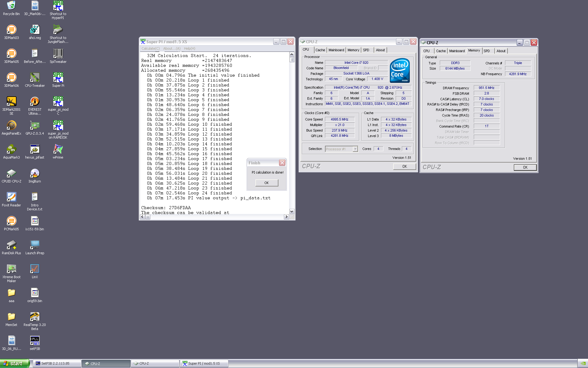Image resolution: width=588 pixels, height=368 pixels.
Task: Open the RamDisk Plus desktop icon
Action: [11, 247]
